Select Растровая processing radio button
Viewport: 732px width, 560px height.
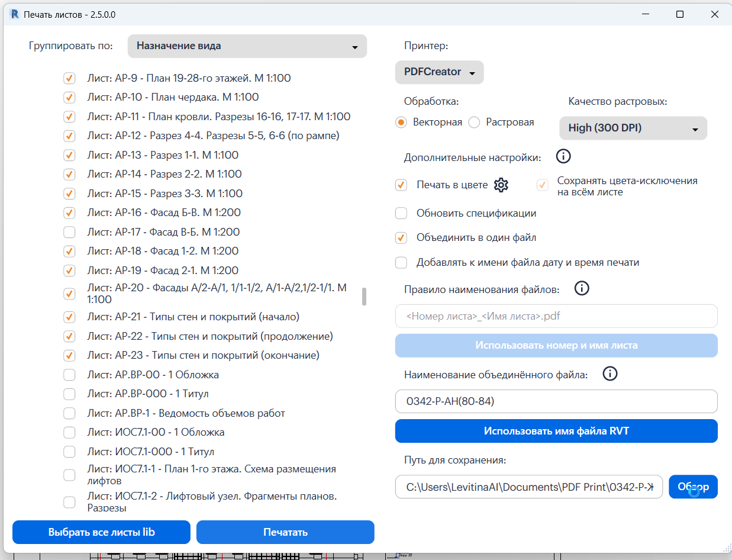point(474,123)
